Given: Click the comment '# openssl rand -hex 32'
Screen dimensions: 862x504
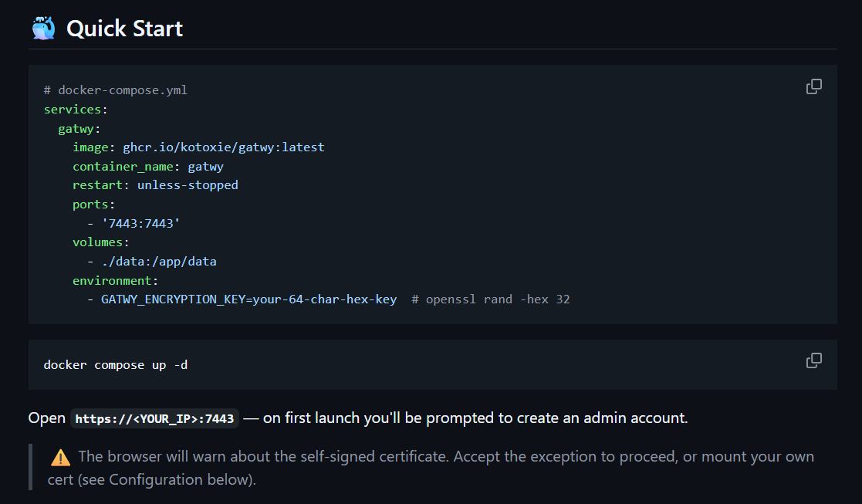Looking at the screenshot, I should 492,299.
